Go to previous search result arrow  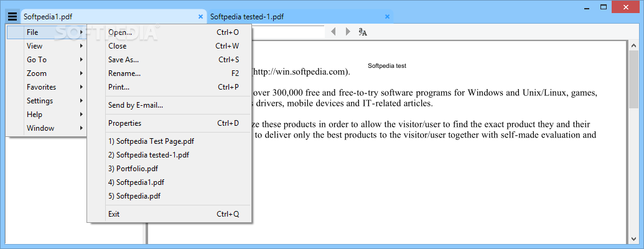point(334,32)
